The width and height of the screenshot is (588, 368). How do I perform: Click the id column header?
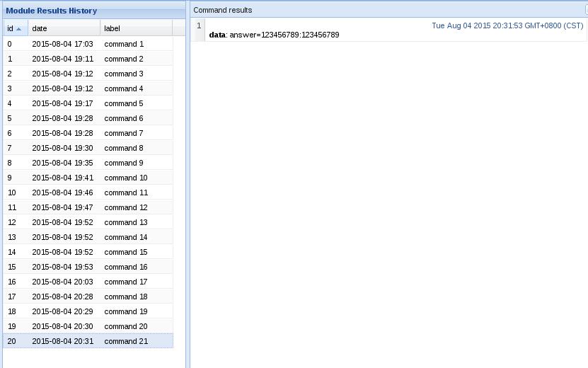coord(10,28)
